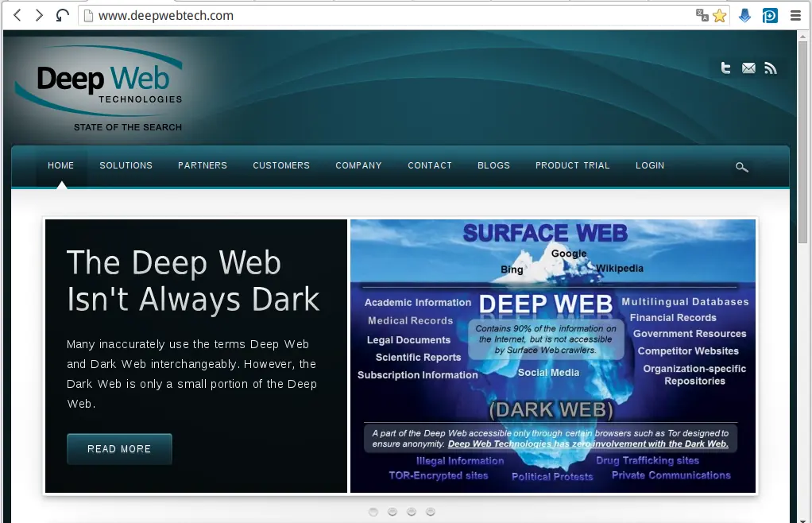
Task: Go to the CONTACT page
Action: pyautogui.click(x=430, y=165)
